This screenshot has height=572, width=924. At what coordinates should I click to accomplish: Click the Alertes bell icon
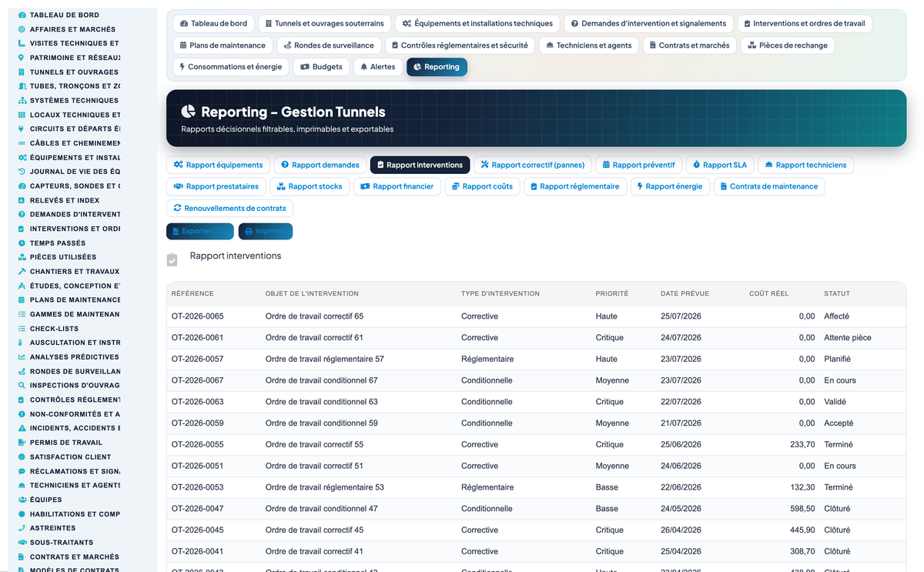(x=364, y=67)
